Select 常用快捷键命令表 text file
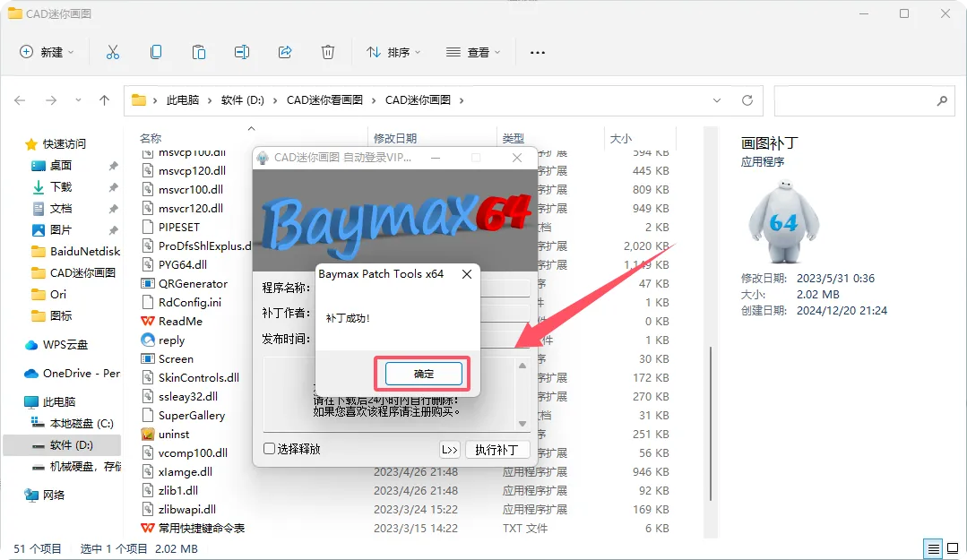The height and width of the screenshot is (560, 967). [x=201, y=528]
